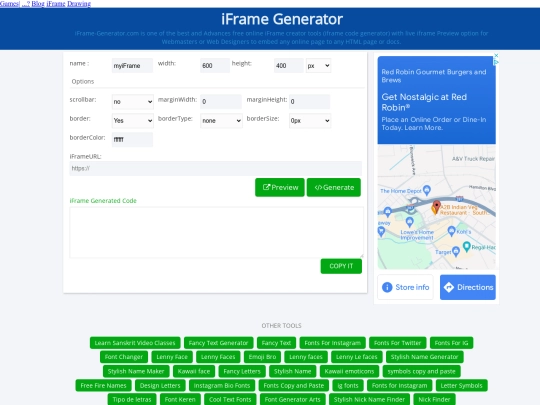The image size is (540, 405).
Task: Open Free Fire Names tool
Action: point(103,385)
